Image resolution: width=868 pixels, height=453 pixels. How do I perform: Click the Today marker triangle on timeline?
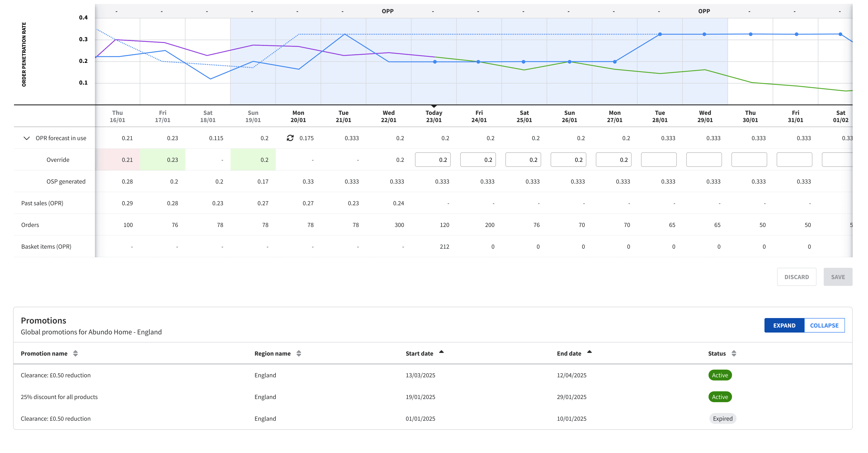tap(434, 106)
